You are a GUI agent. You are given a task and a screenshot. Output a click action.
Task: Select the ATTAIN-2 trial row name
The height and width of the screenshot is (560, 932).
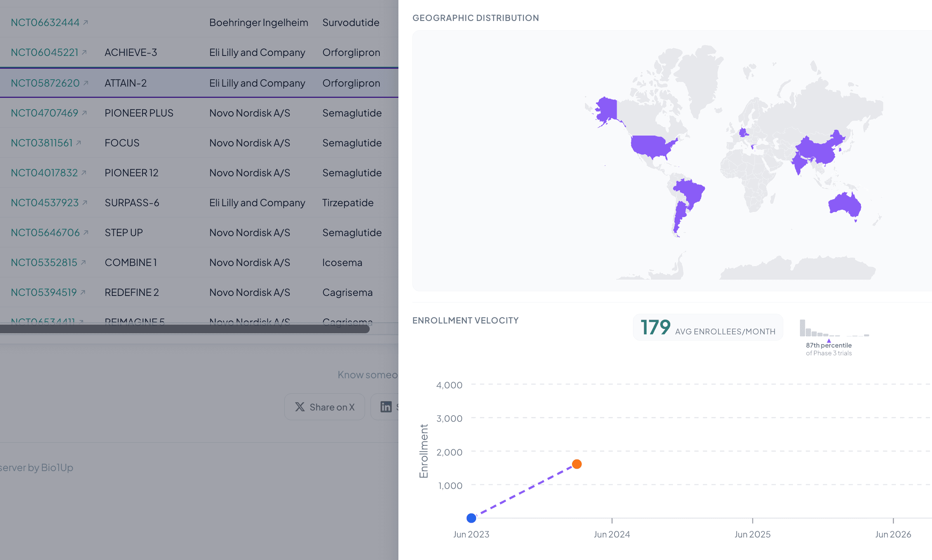(x=126, y=83)
